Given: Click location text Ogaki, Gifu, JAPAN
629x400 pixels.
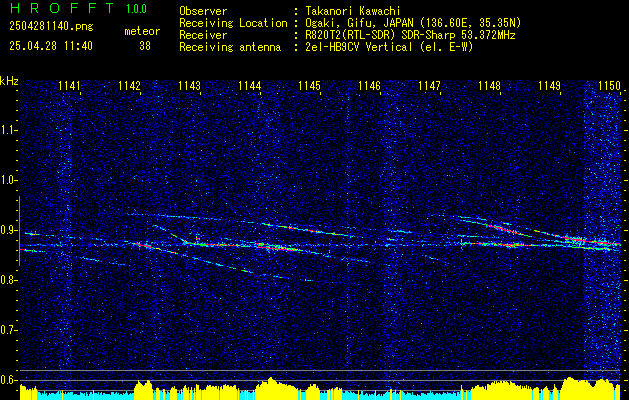Looking at the screenshot, I should pos(359,23).
